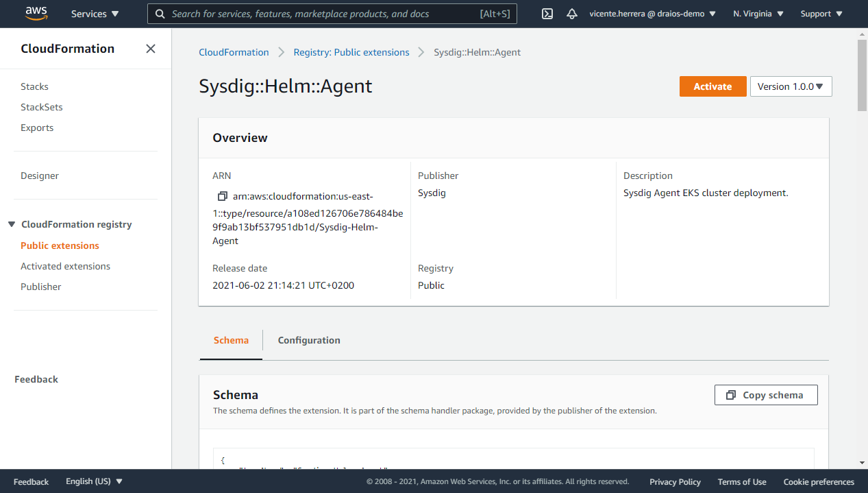Open the Support menu
The height and width of the screenshot is (493, 868).
coord(820,13)
